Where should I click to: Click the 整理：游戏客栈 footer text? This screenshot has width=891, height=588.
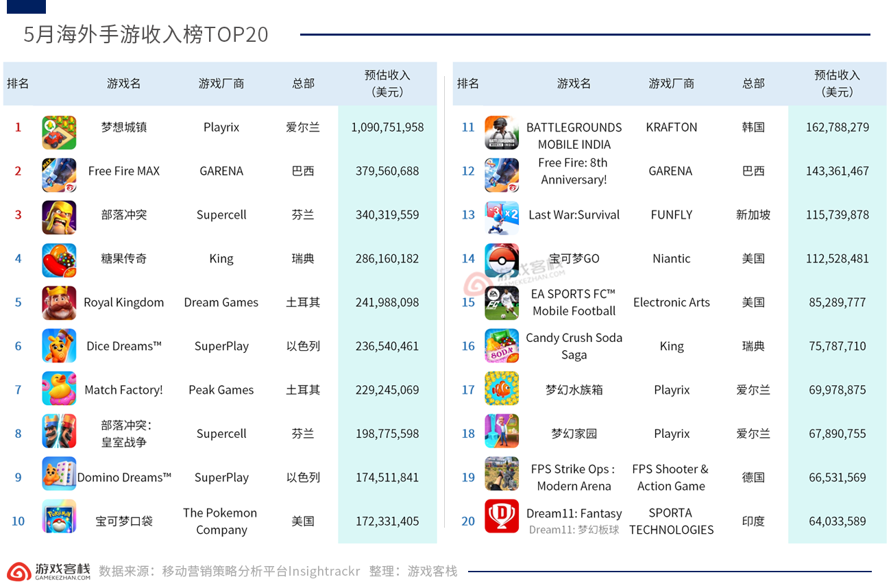(x=413, y=572)
